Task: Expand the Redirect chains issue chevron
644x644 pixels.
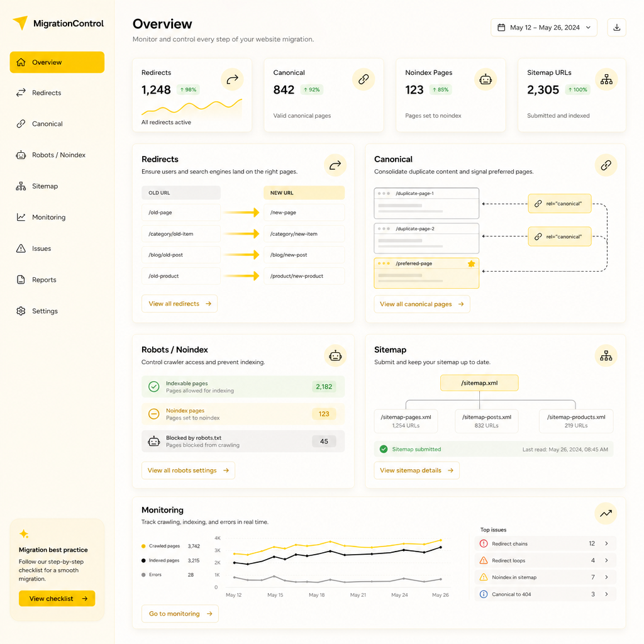Action: (607, 543)
